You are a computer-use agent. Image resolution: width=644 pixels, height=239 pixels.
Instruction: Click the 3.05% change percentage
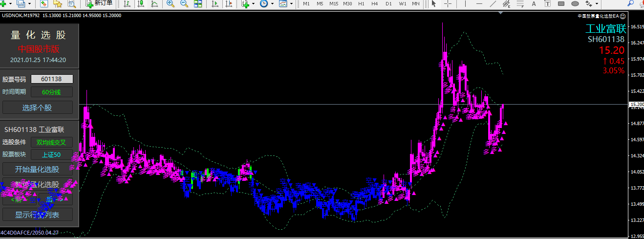(x=613, y=70)
